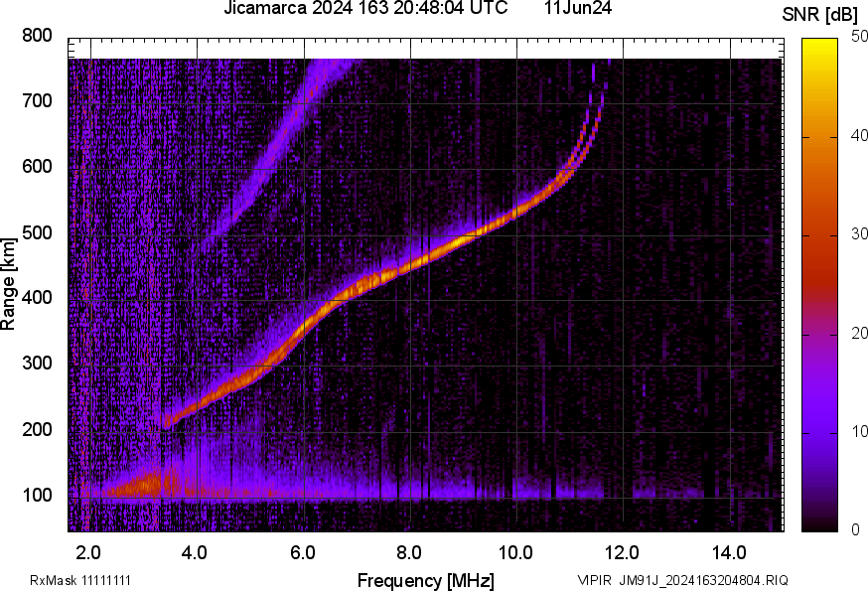The image size is (868, 591).
Task: Click the frequency tick label '12.0'
Action: tap(623, 552)
